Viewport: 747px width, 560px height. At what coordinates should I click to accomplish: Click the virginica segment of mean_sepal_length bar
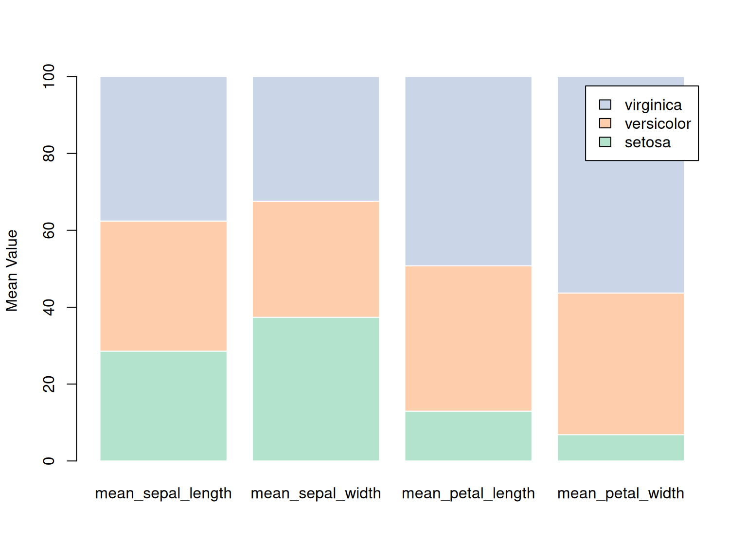(x=163, y=149)
